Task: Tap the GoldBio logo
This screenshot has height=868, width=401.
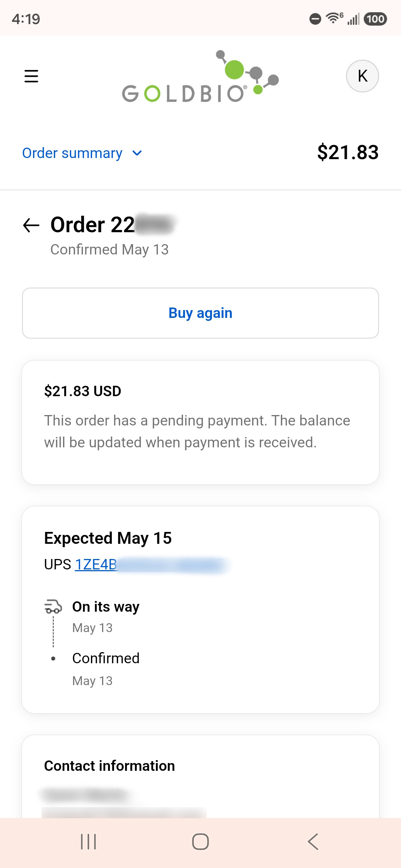Action: (200, 76)
